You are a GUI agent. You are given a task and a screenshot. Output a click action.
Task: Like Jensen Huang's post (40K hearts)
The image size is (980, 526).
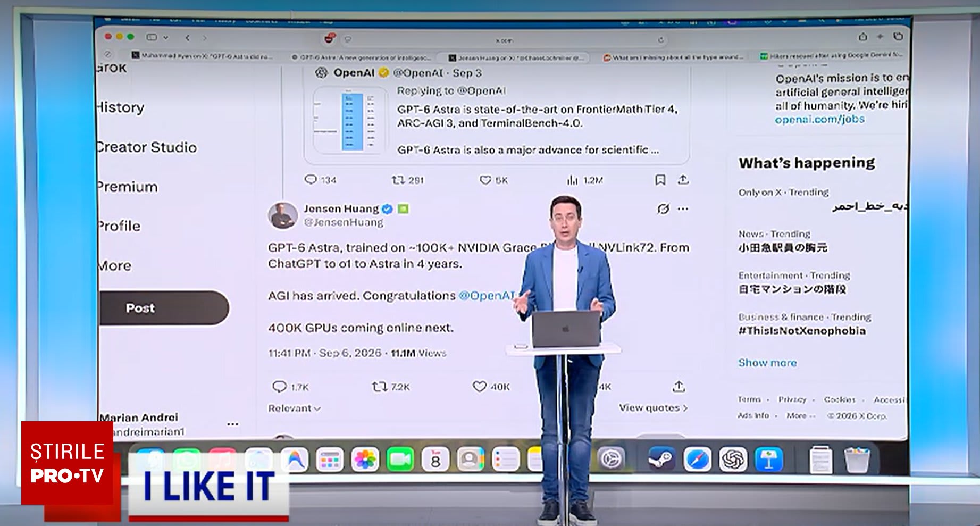[491, 387]
